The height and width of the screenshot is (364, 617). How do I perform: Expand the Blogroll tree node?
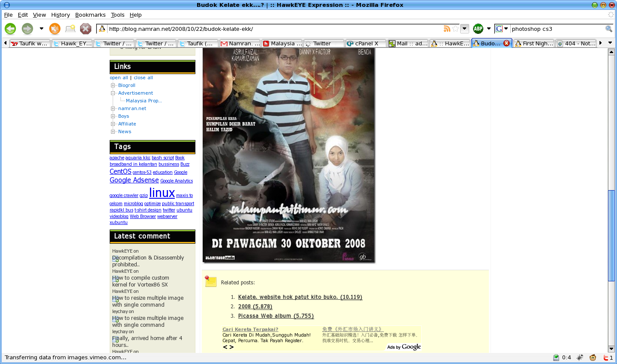pos(113,86)
